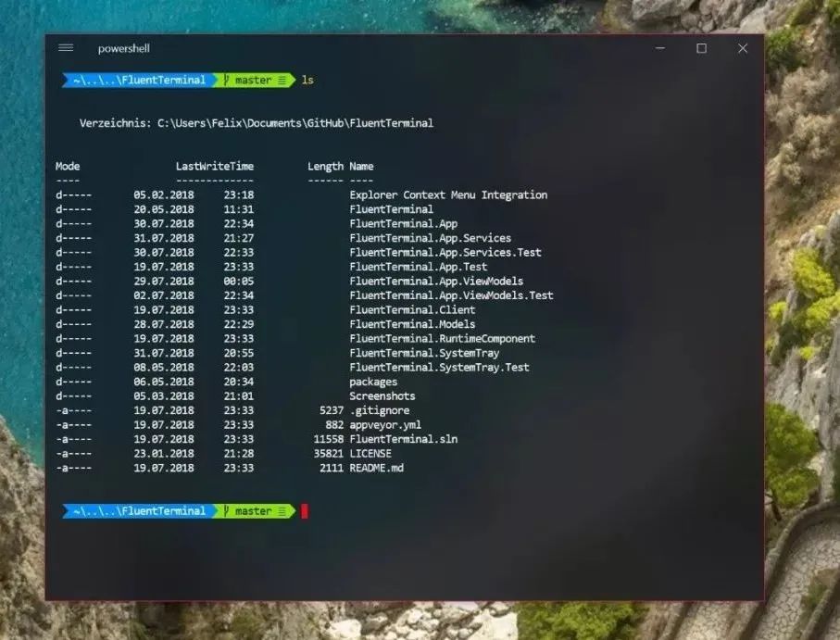Click the length value 5237
840x640 pixels.
pos(331,411)
